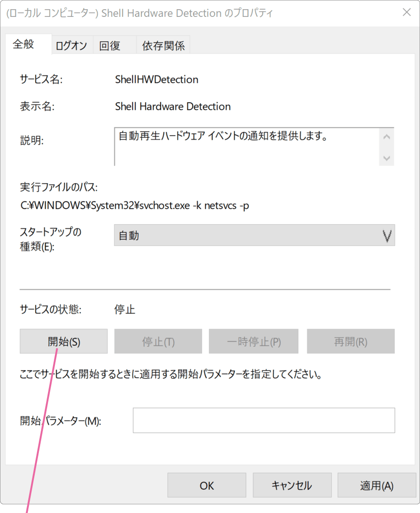This screenshot has width=420, height=513.
Task: Click the サービスの状態 label
Action: 50,309
